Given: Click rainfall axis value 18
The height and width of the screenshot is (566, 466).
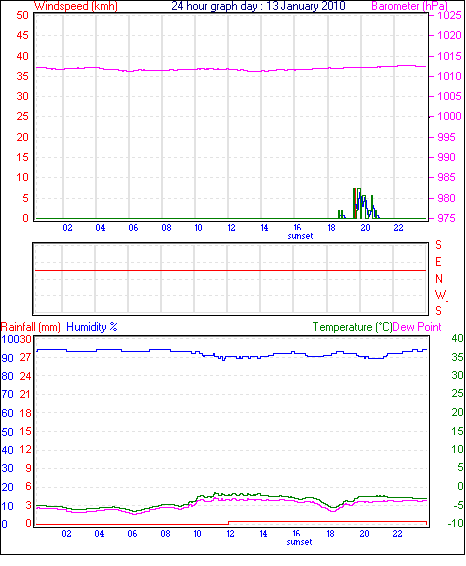Looking at the screenshot, I should pos(26,413).
